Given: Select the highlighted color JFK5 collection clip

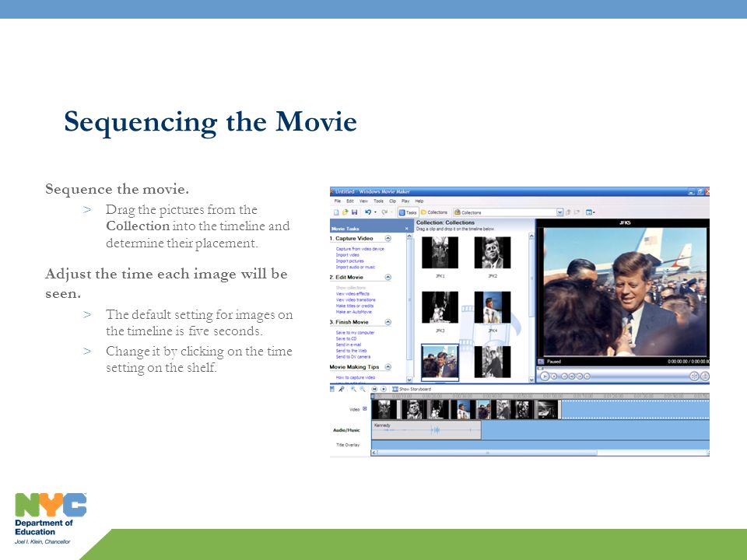Looking at the screenshot, I should pyautogui.click(x=440, y=362).
